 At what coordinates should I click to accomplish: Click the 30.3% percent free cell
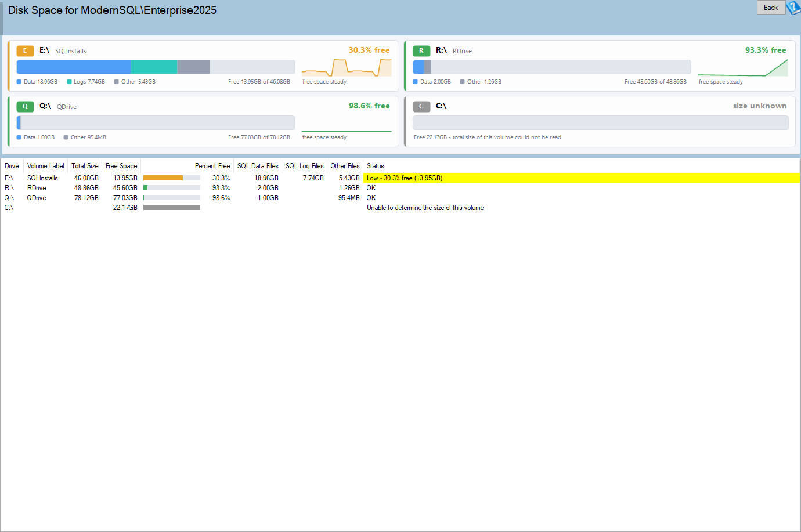(x=221, y=178)
